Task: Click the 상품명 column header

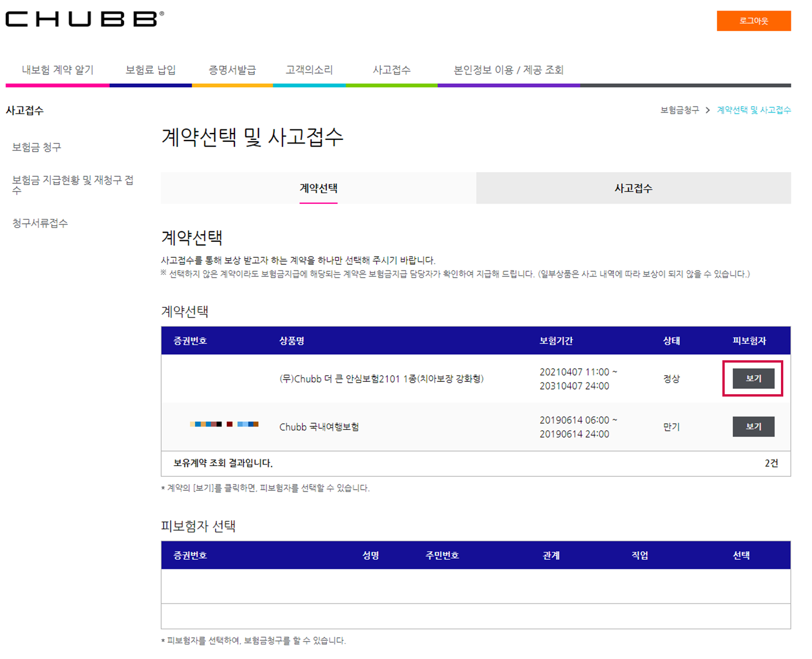Action: (x=292, y=341)
